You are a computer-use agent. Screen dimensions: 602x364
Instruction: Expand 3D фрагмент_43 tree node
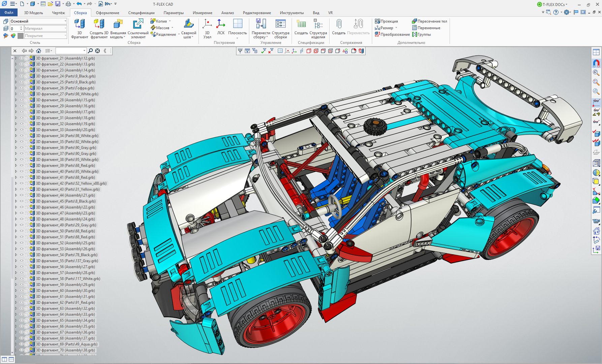point(16,189)
